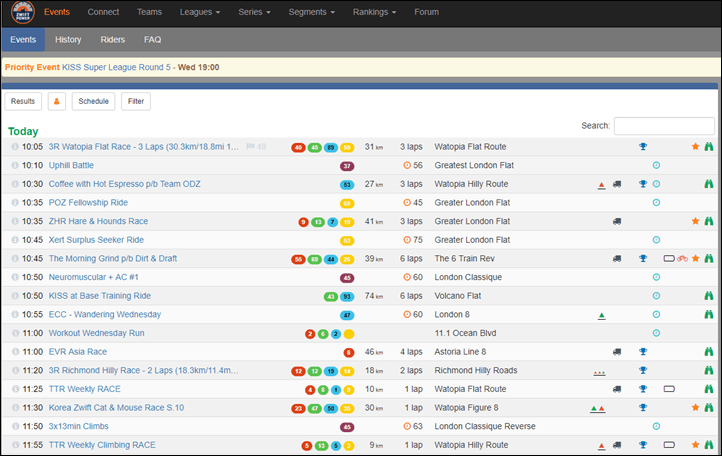
Task: Click the truck icon in Coffee with Hot Espresso row
Action: point(617,184)
